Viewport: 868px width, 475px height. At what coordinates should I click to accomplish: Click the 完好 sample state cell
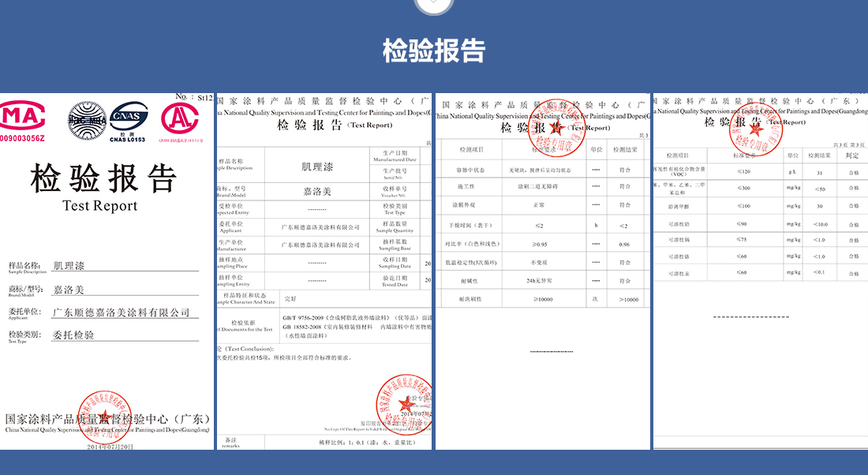click(290, 298)
